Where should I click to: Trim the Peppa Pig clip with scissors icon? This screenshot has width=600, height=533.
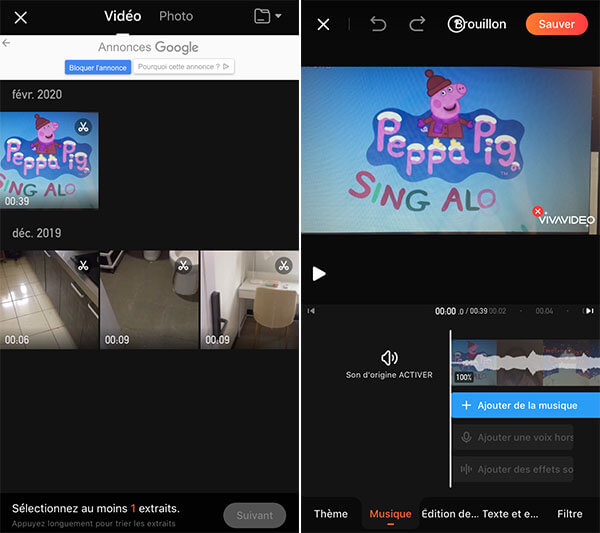[83, 127]
